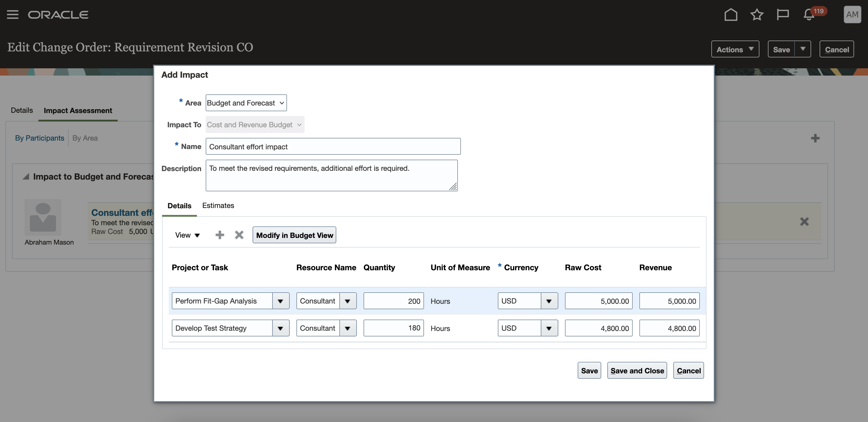
Task: Add impact using plus icon on background page
Action: 815,138
